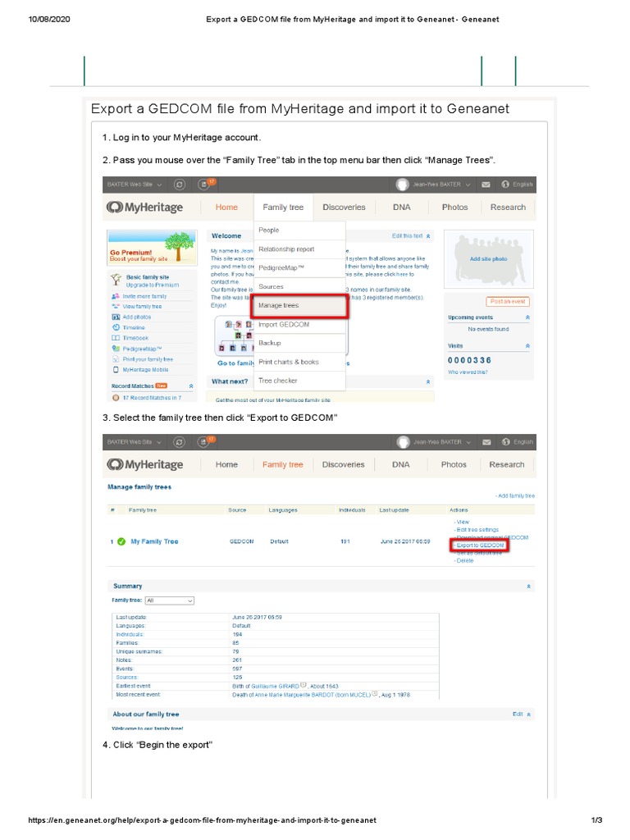Click the Who viewed this? link
Screen dimensions: 630x840
coord(468,372)
